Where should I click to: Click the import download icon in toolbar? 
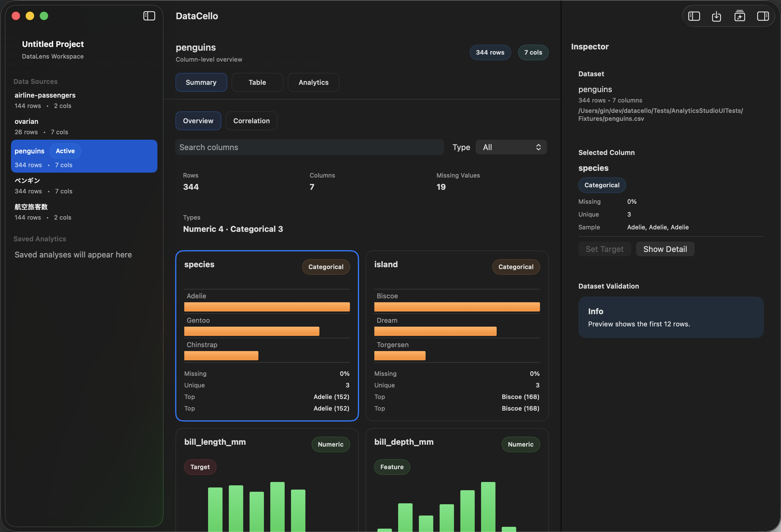(x=716, y=16)
